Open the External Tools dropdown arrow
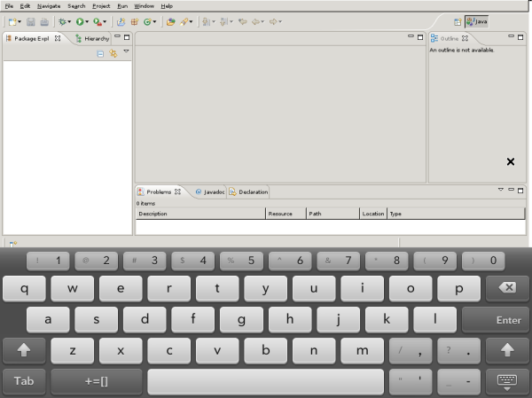 [x=105, y=22]
